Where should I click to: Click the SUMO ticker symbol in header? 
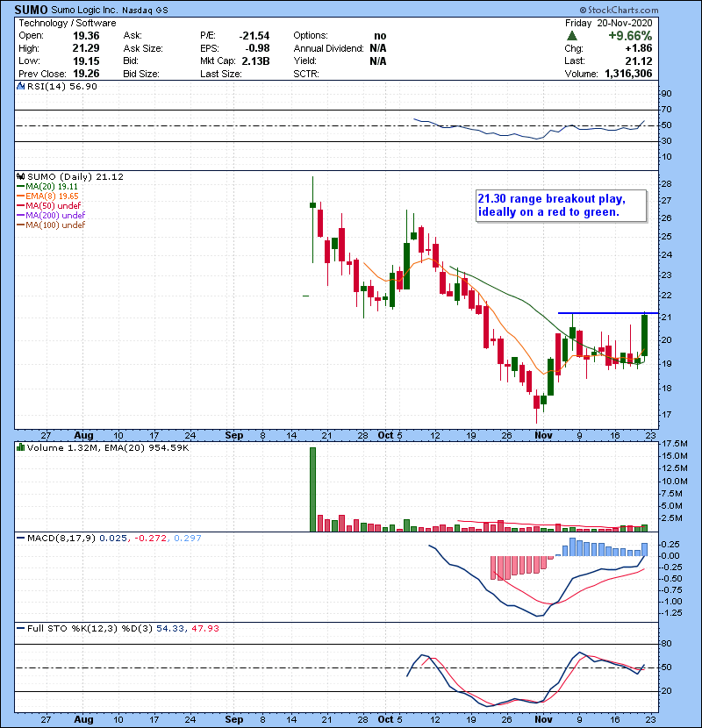[x=31, y=10]
